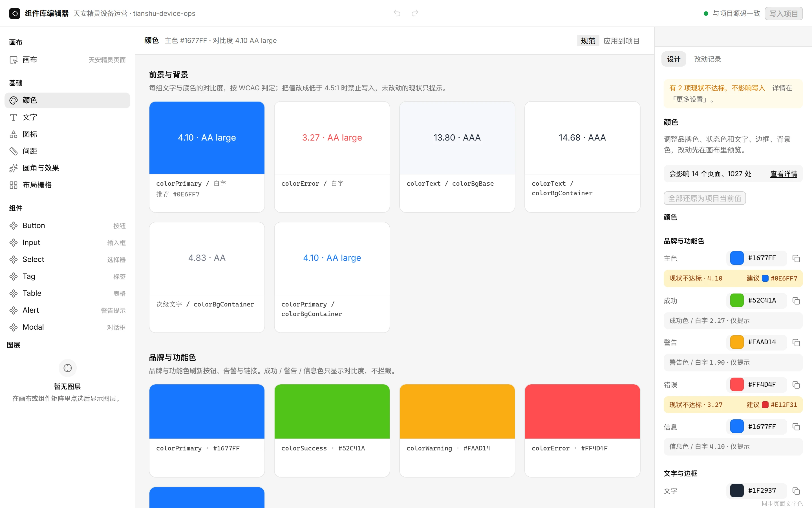This screenshot has height=508, width=812.
Task: Click the 错误 red color swatch
Action: pos(737,384)
